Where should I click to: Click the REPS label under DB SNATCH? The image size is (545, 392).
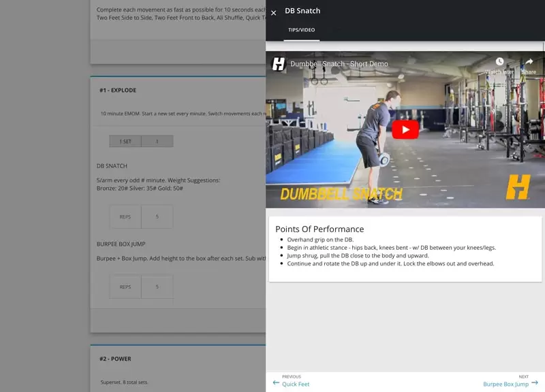point(125,216)
